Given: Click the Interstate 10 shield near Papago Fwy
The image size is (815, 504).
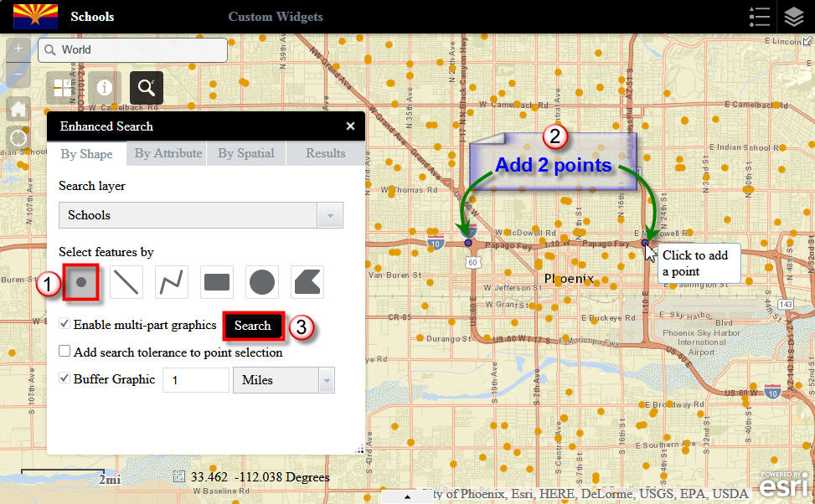Looking at the screenshot, I should point(435,243).
